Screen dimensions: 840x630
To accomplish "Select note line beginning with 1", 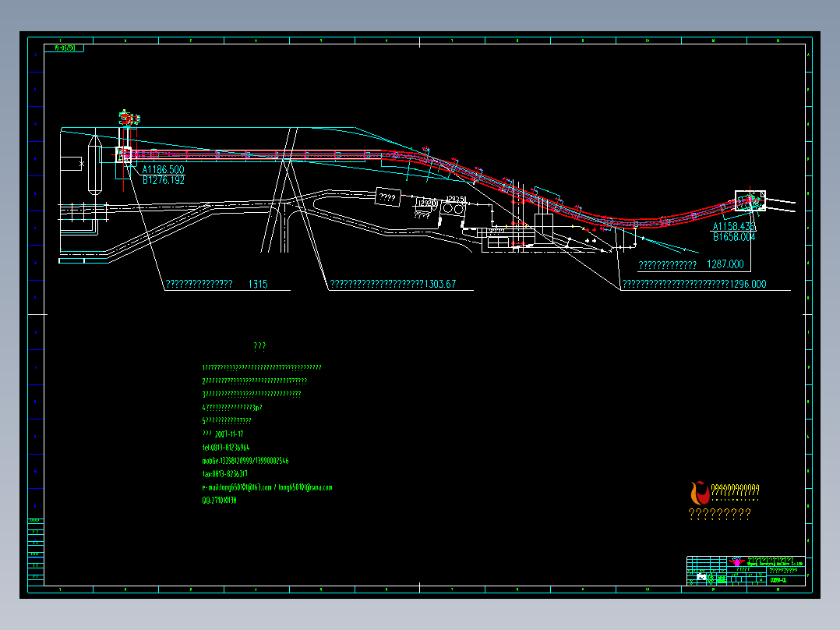I will coord(262,368).
